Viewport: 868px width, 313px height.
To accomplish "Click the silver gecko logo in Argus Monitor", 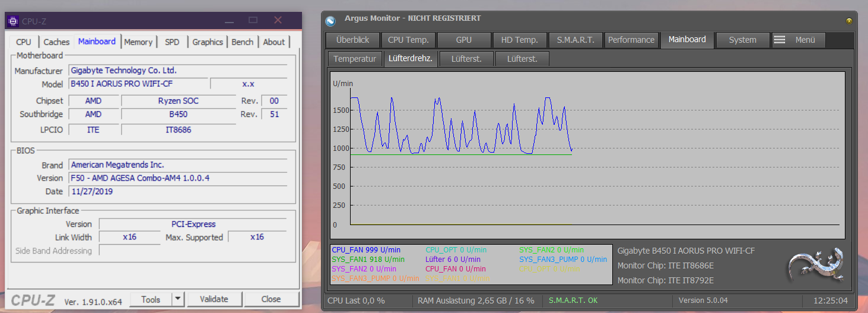I will click(815, 265).
